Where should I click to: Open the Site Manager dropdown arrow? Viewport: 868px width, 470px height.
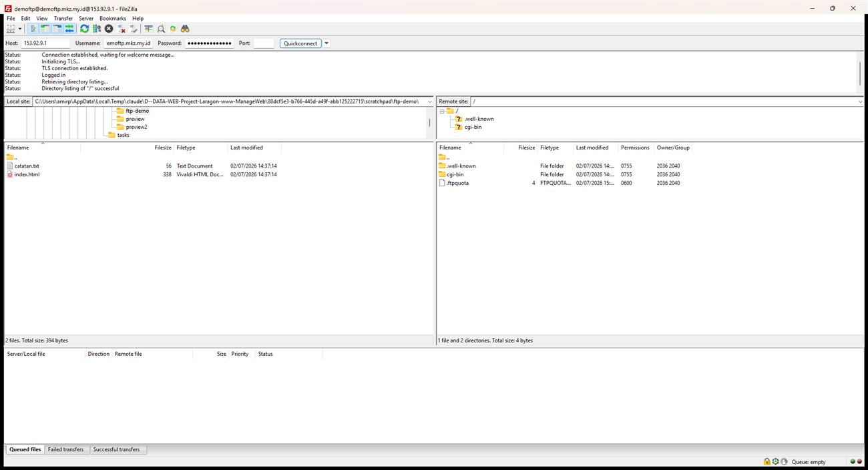click(20, 29)
